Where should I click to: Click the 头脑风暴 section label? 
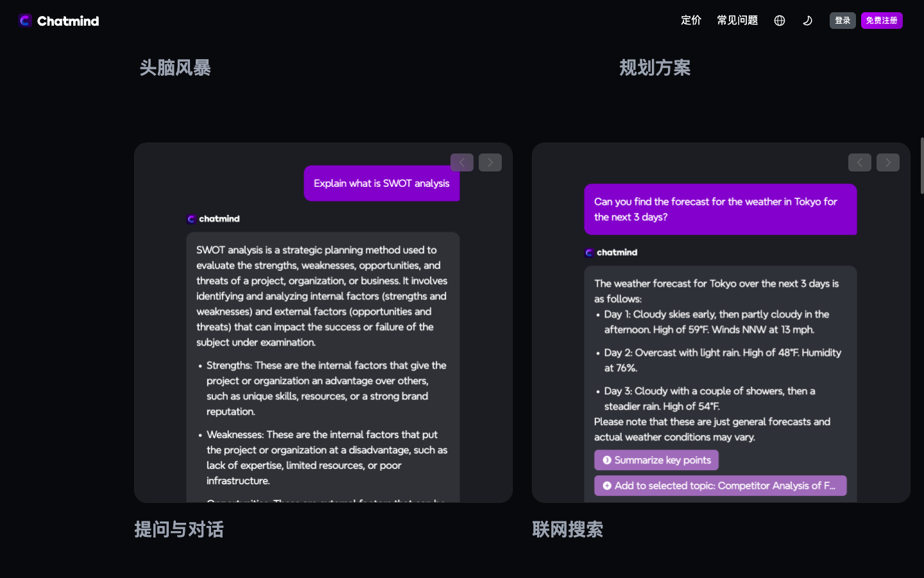[x=175, y=67]
